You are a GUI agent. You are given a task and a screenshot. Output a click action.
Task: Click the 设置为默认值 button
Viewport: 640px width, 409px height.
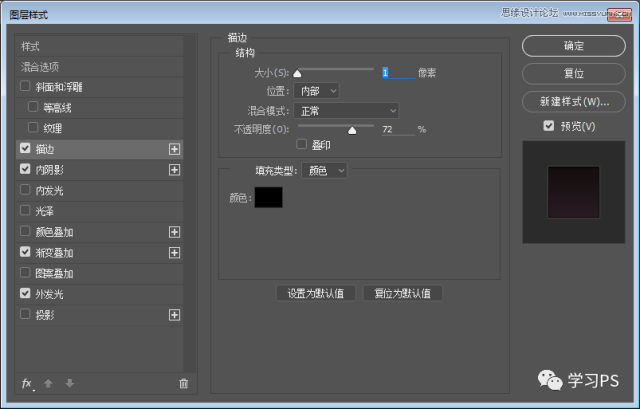(315, 294)
